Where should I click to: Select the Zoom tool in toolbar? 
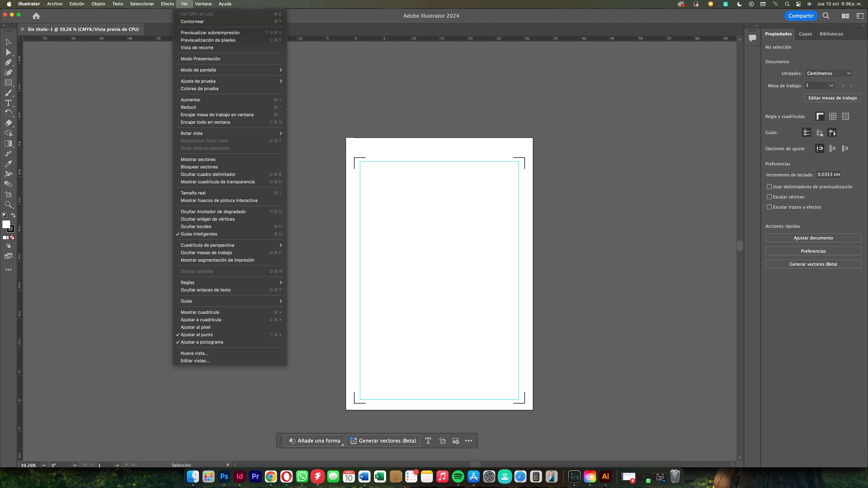click(8, 205)
